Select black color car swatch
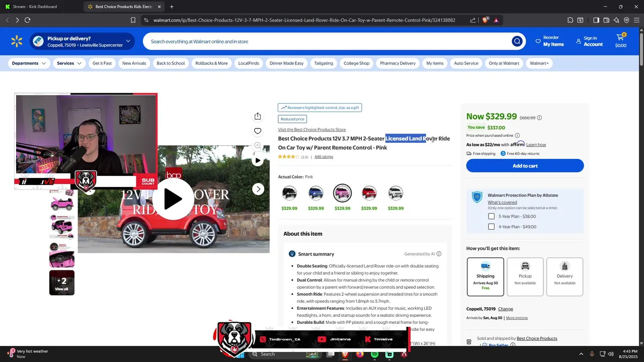This screenshot has width=644, height=362. tap(289, 193)
